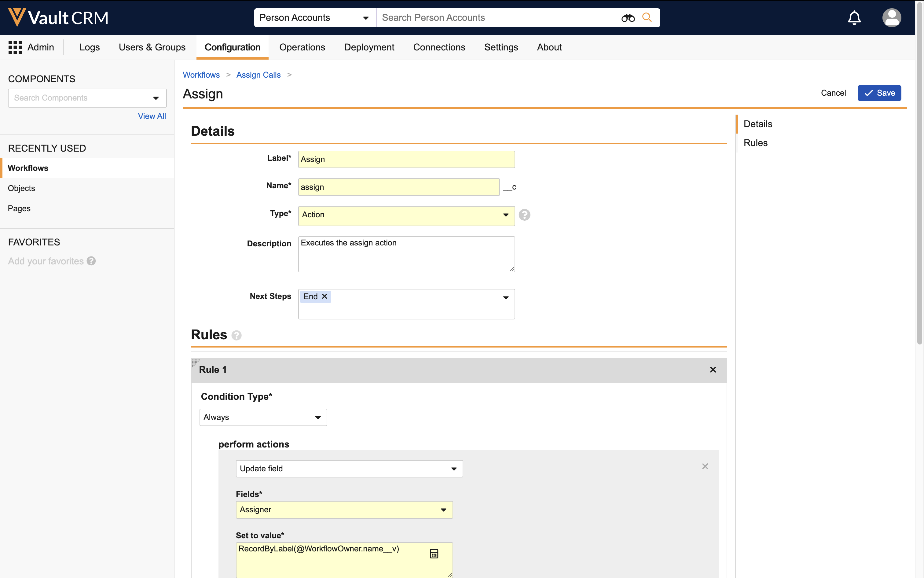Image resolution: width=924 pixels, height=578 pixels.
Task: Open the user profile avatar menu
Action: 892,18
